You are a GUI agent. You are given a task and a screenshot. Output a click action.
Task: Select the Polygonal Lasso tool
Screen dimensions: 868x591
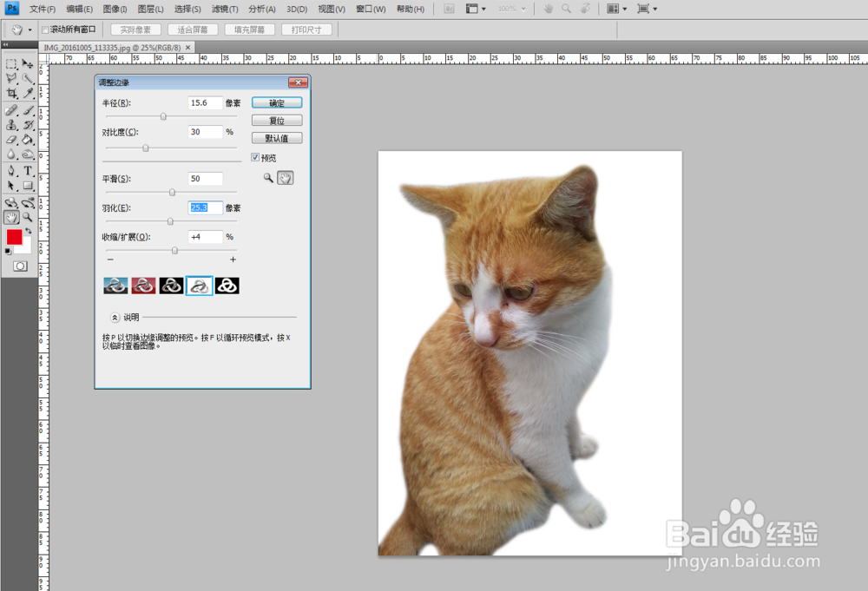tap(11, 79)
